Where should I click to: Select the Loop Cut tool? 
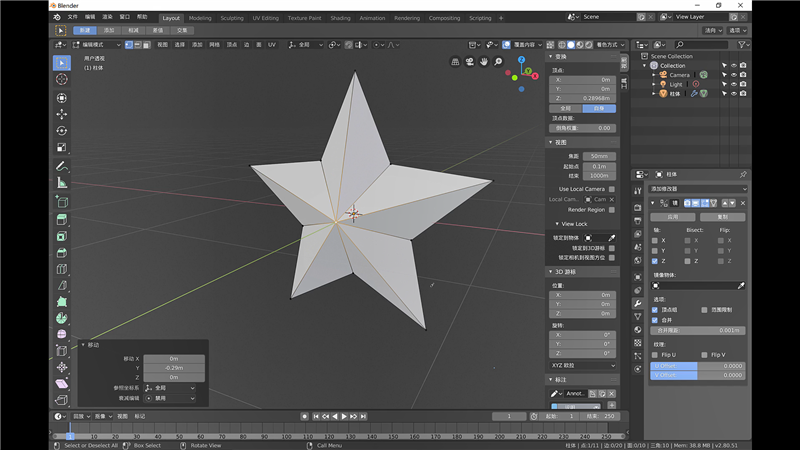click(x=62, y=269)
